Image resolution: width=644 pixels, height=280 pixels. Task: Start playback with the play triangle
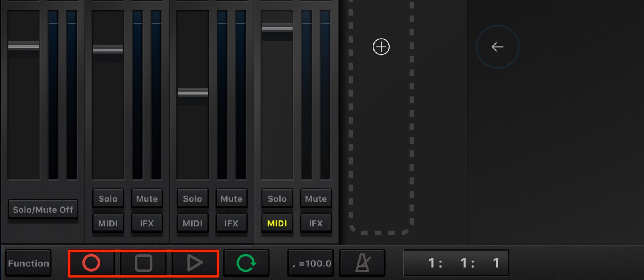click(x=195, y=263)
